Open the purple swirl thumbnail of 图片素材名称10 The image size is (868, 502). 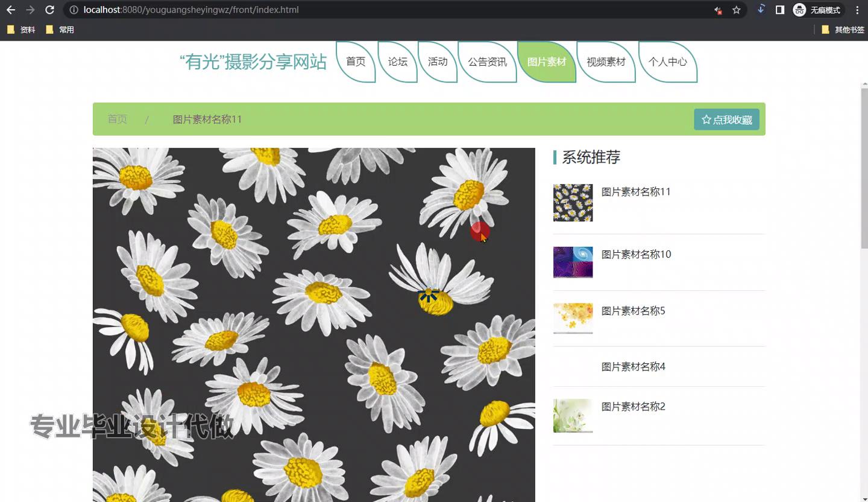click(x=573, y=262)
